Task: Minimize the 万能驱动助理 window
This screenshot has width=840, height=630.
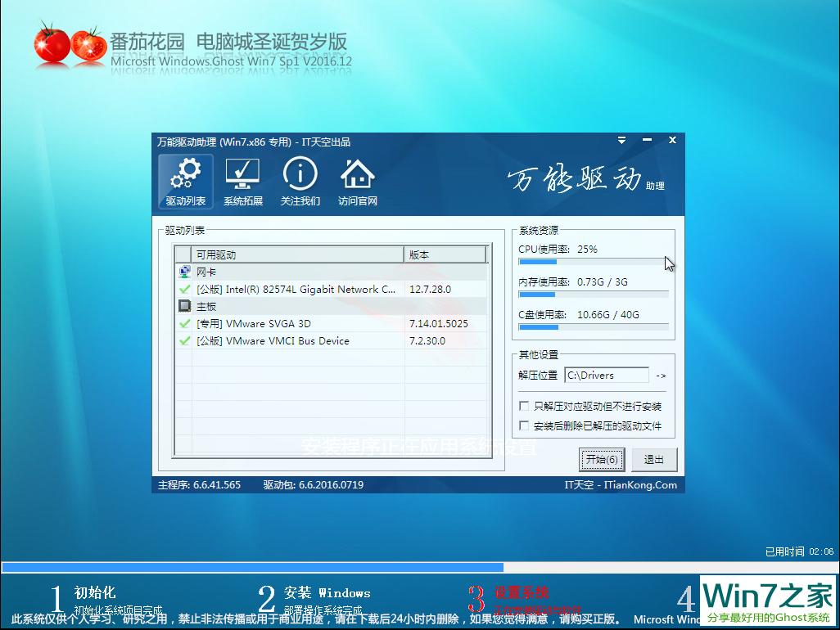Action: pyautogui.click(x=647, y=140)
